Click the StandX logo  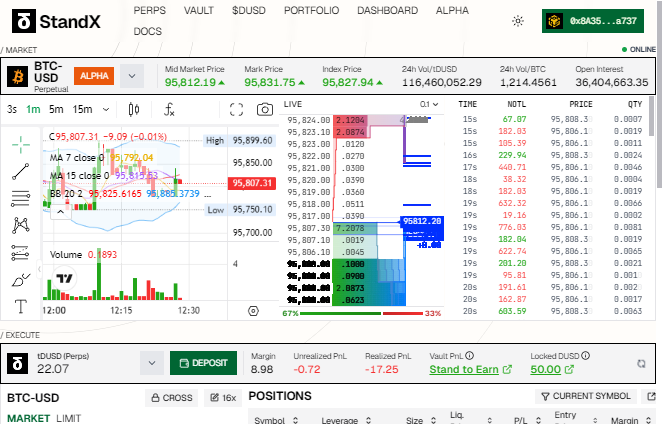tap(56, 21)
